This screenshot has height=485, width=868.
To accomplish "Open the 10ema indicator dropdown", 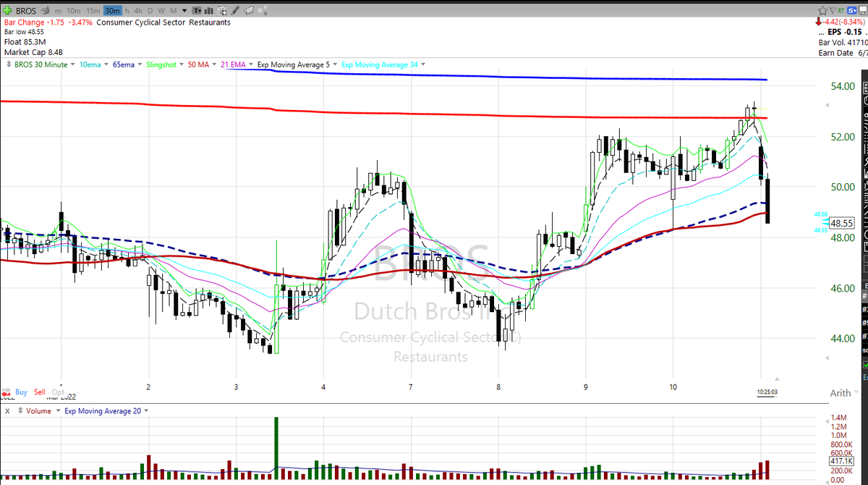I will (x=108, y=65).
